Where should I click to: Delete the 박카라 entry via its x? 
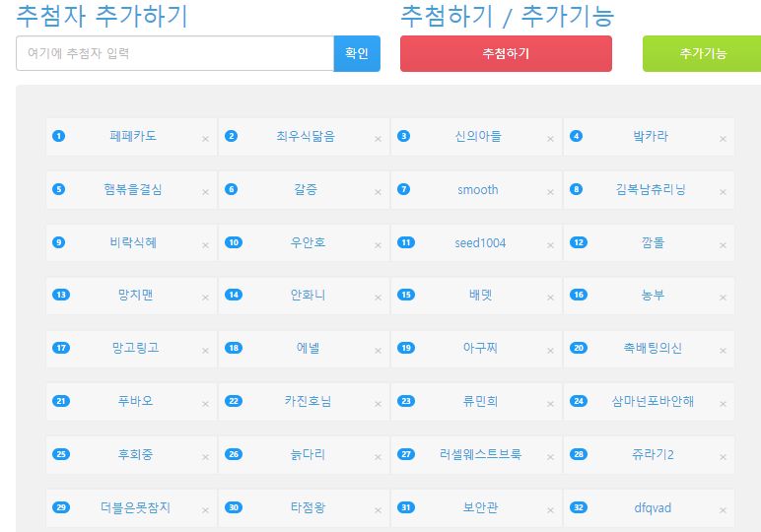pyautogui.click(x=723, y=139)
